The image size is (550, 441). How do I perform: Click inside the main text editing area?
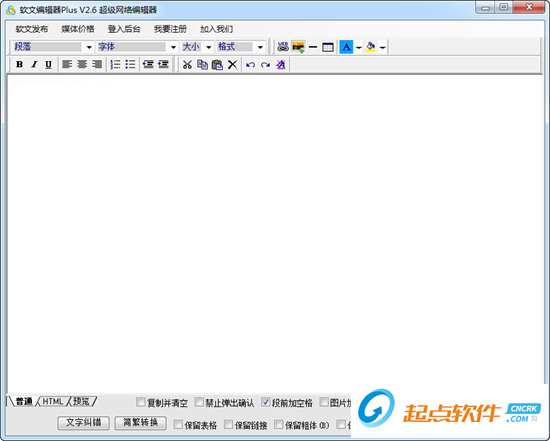pos(275,232)
